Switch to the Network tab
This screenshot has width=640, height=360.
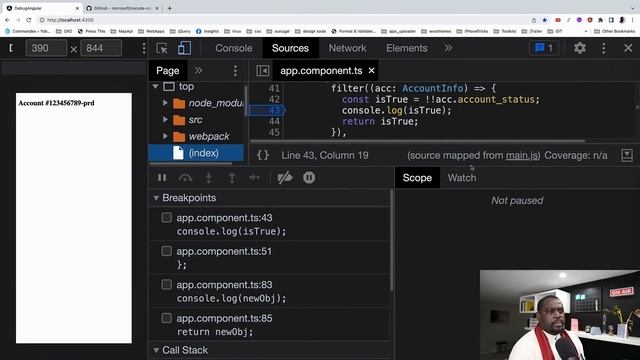(347, 48)
